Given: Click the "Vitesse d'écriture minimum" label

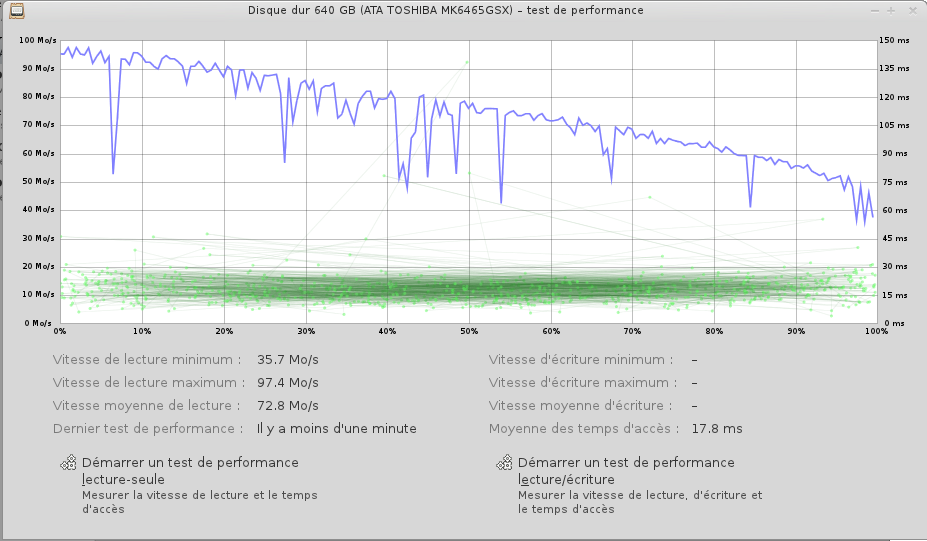Looking at the screenshot, I should point(580,359).
